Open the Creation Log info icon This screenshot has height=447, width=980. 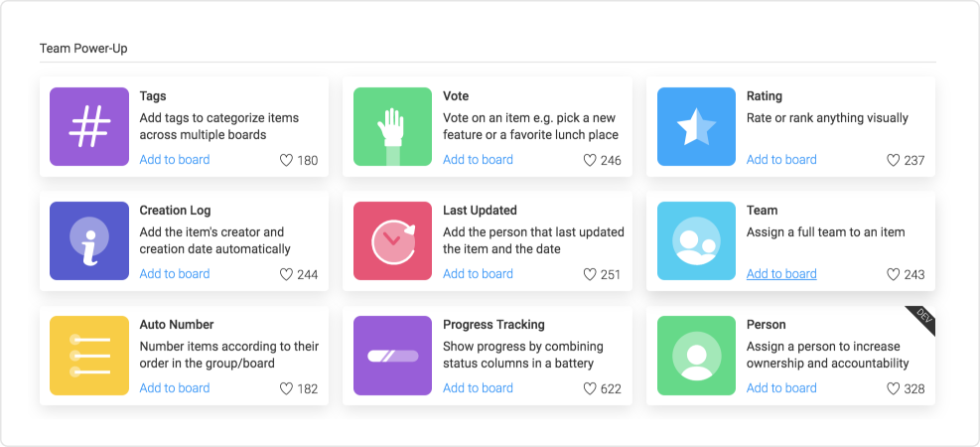point(89,240)
